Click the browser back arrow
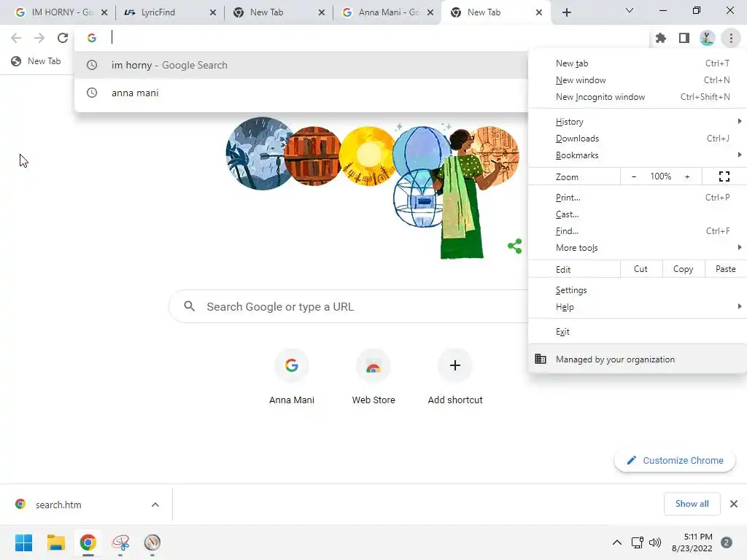The width and height of the screenshot is (747, 560). point(16,38)
